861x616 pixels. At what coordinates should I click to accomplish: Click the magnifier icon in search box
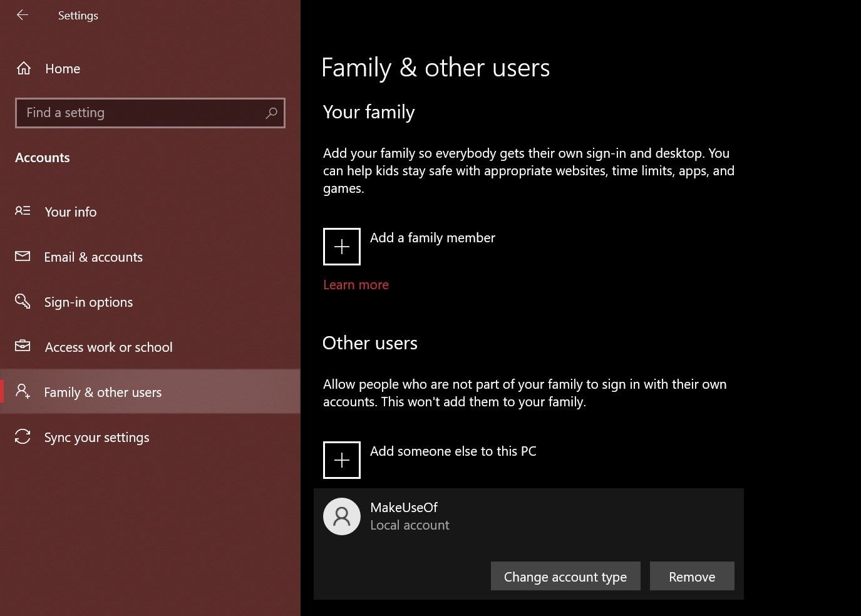coord(271,113)
